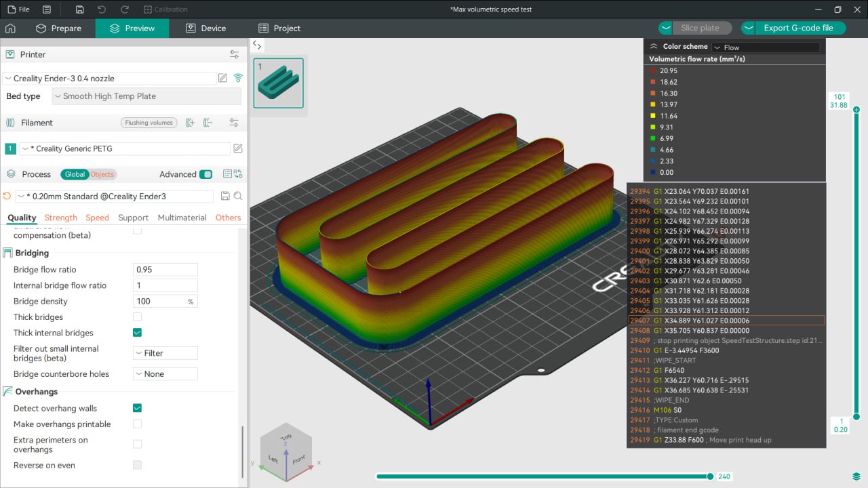Open the Support settings tab
Viewport: 868px width, 488px height.
[x=133, y=218]
